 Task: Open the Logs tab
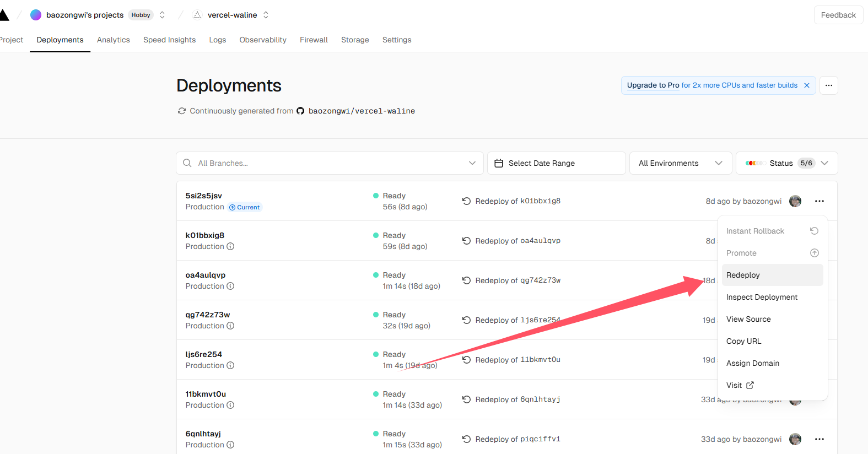click(218, 40)
